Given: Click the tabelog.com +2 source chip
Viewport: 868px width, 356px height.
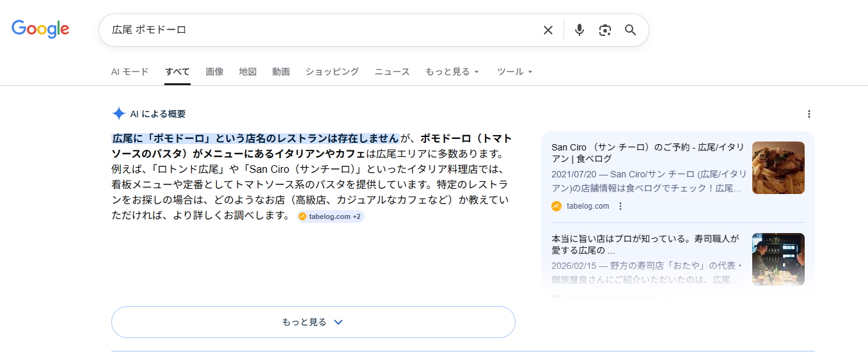Looking at the screenshot, I should (330, 216).
